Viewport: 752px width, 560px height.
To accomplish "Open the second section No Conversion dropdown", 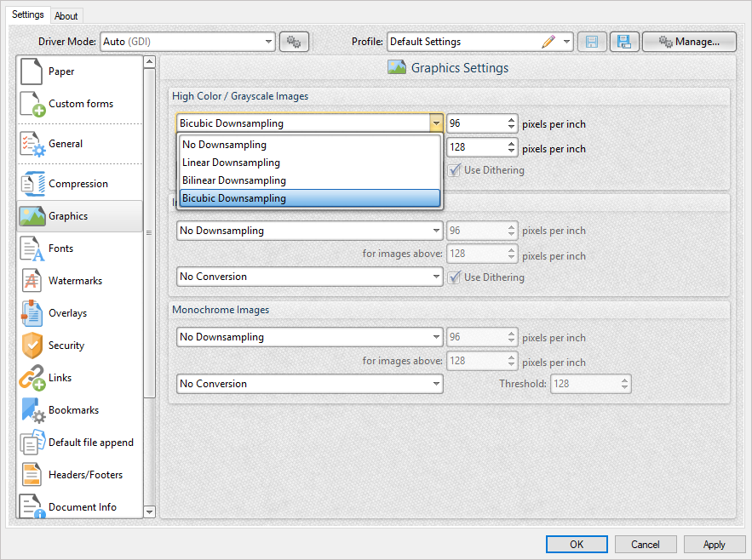I will [309, 277].
